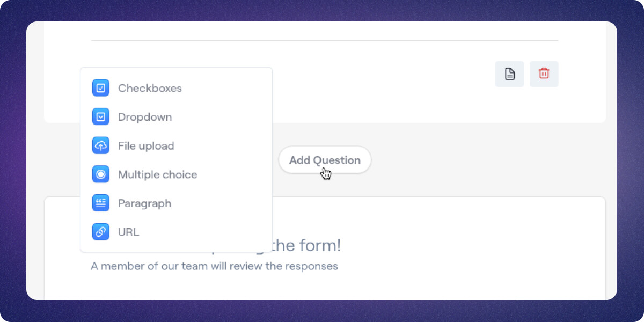Screen dimensions: 644x322
Task: Click the blue Checkboxes icon in menu
Action: [101, 88]
